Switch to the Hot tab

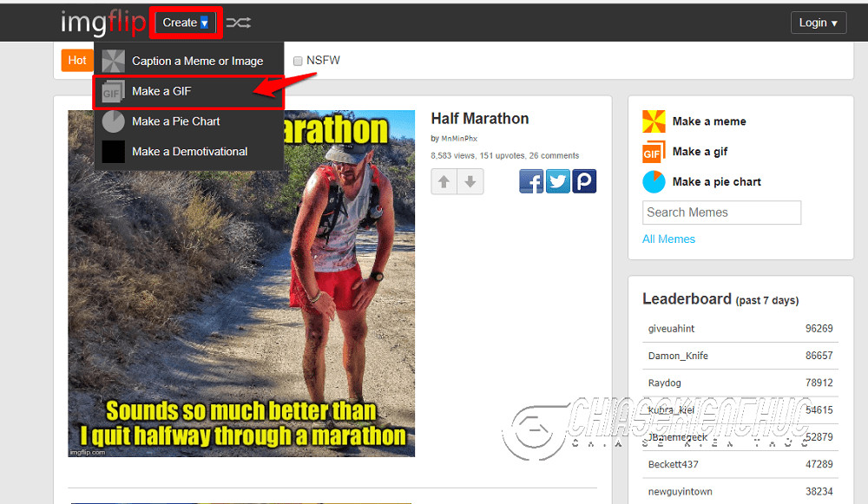(x=77, y=61)
